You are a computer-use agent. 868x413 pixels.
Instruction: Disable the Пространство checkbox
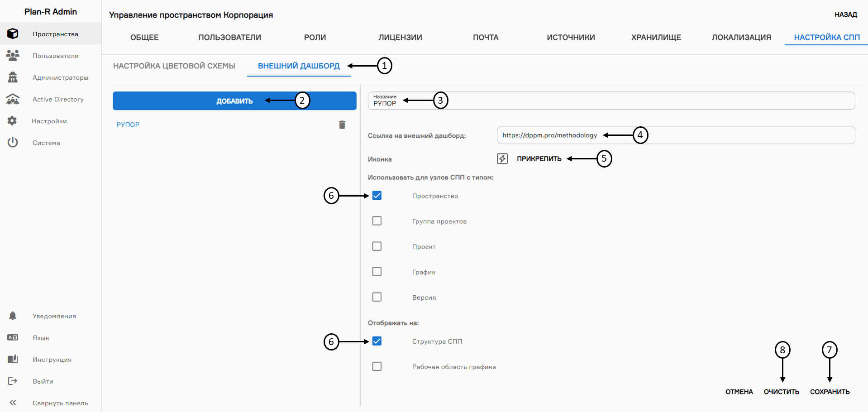(x=377, y=196)
